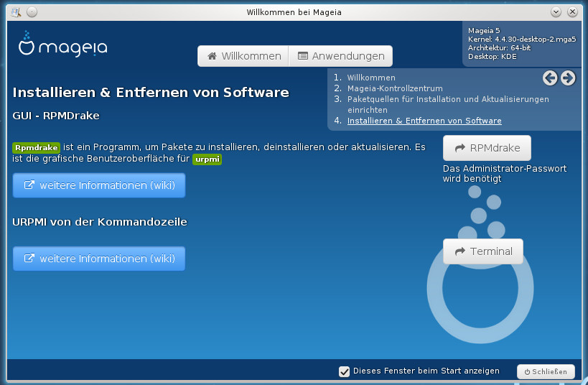Click 'URPMI von der Kommandozeile' heading
Viewport: 588px width, 385px height.
pos(99,222)
